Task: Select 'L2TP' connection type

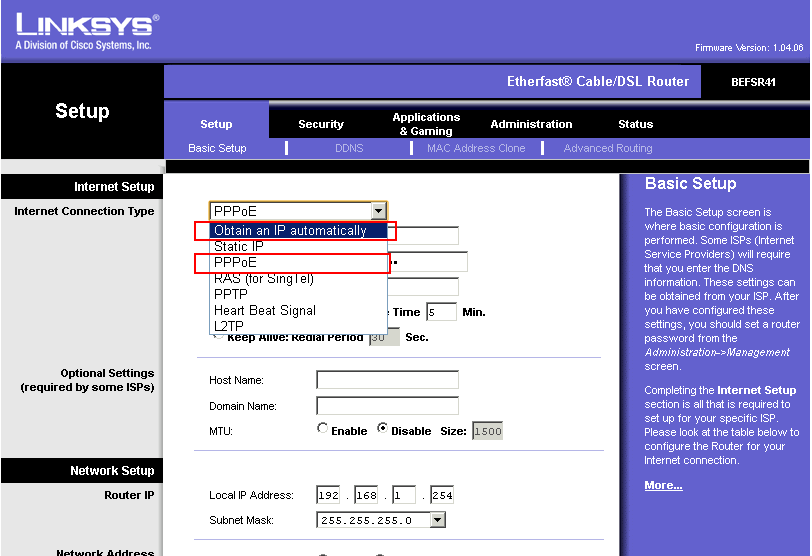Action: (x=298, y=326)
